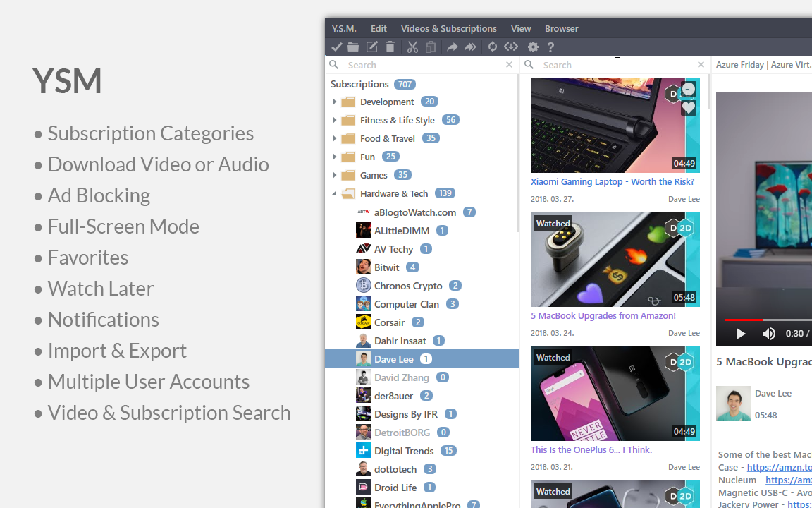This screenshot has height=508, width=812.
Task: Click the checkmark mark-as-watched toolbar icon
Action: (x=337, y=47)
